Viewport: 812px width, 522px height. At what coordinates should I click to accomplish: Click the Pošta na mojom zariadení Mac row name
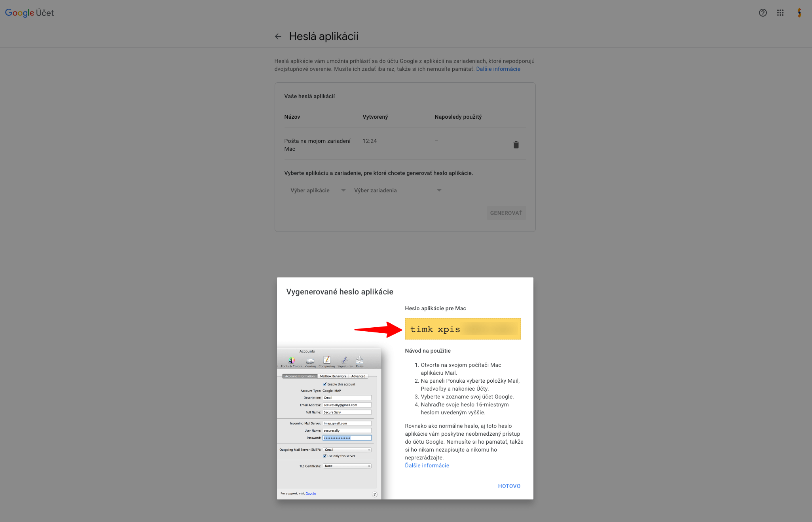(317, 145)
